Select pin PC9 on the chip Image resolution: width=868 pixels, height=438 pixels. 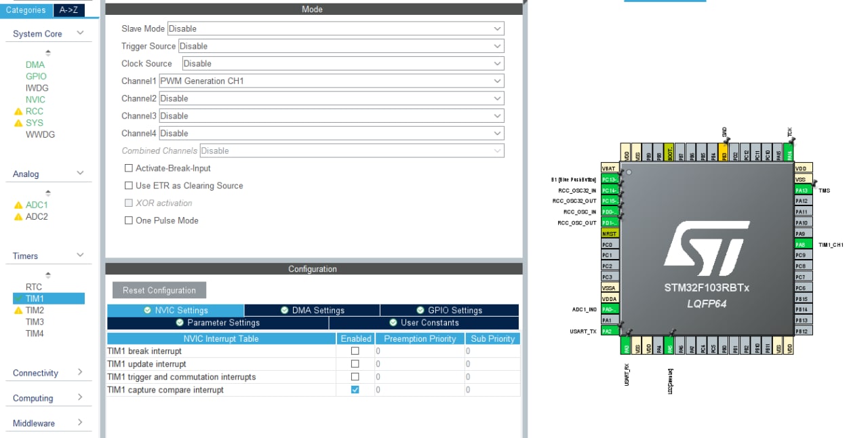pyautogui.click(x=803, y=255)
